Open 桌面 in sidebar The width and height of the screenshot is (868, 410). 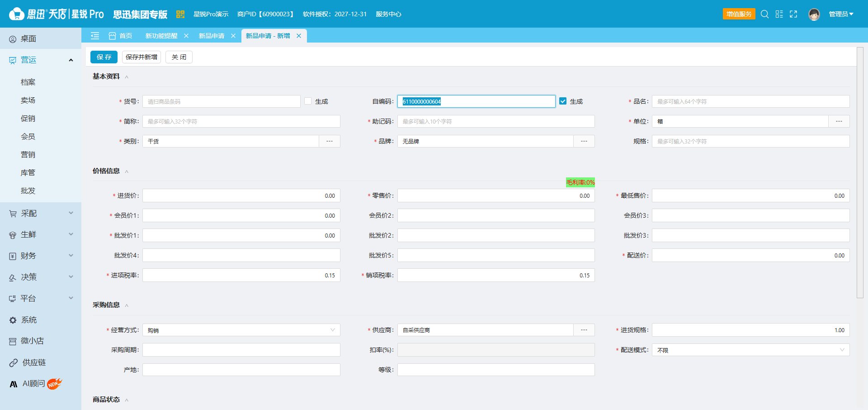coord(41,39)
